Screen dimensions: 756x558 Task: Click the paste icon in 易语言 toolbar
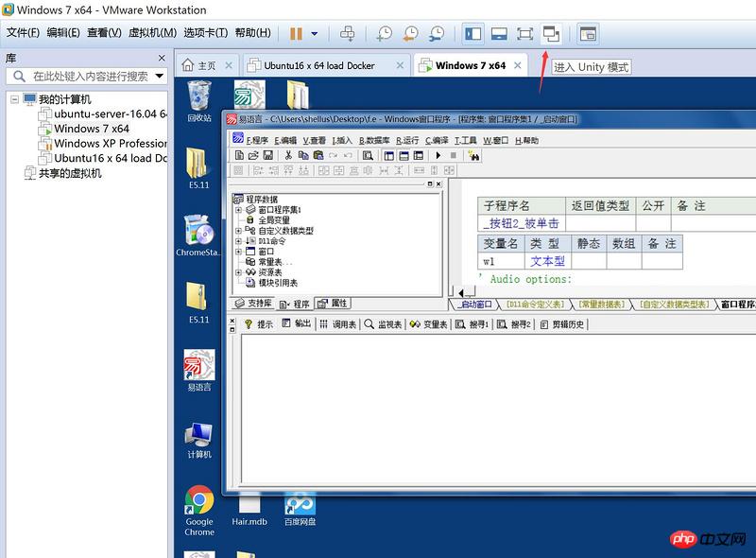(x=318, y=155)
